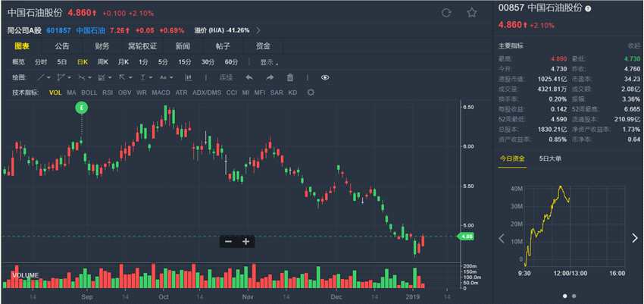The width and height of the screenshot is (644, 304).
Task: Open the Aa label dropdown arrow
Action: (x=171, y=77)
